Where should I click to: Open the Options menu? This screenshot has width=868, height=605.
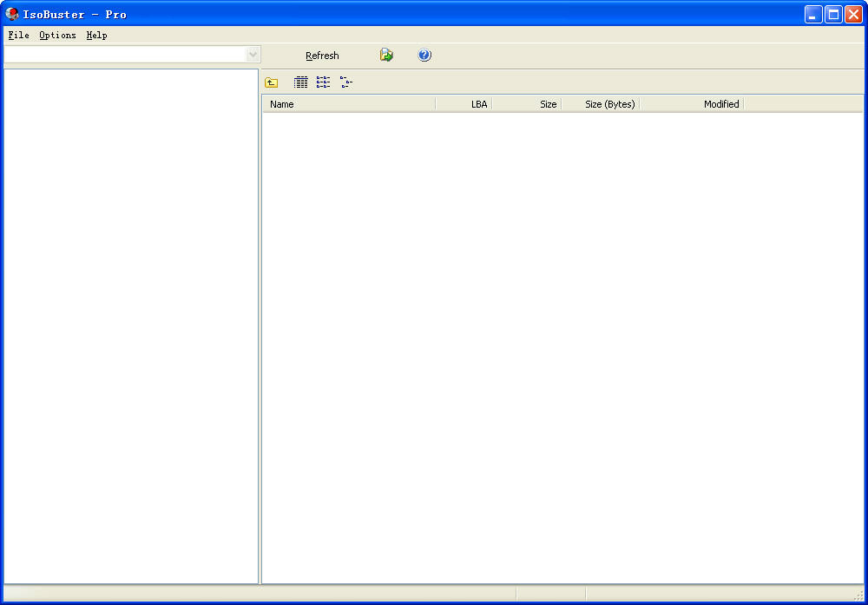(57, 35)
